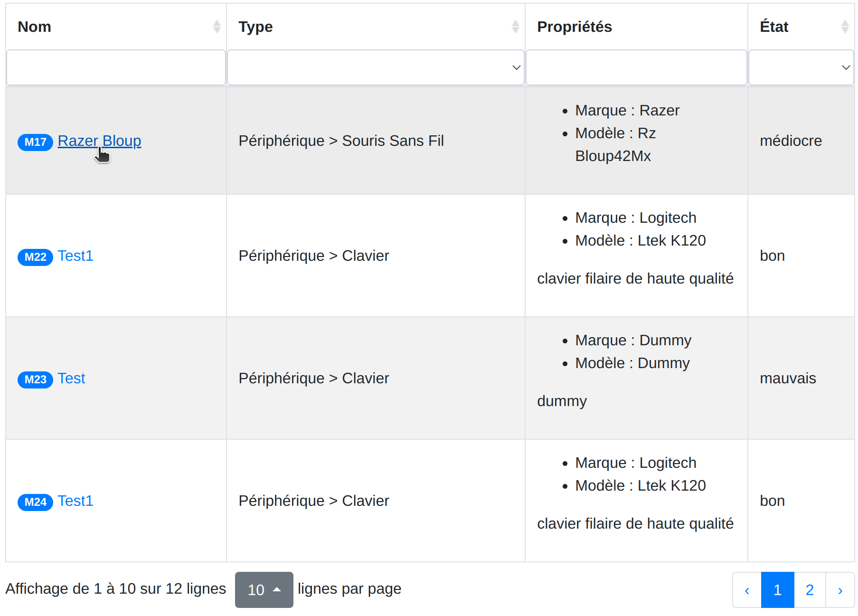
Task: Click the M23 badge
Action: 35,379
